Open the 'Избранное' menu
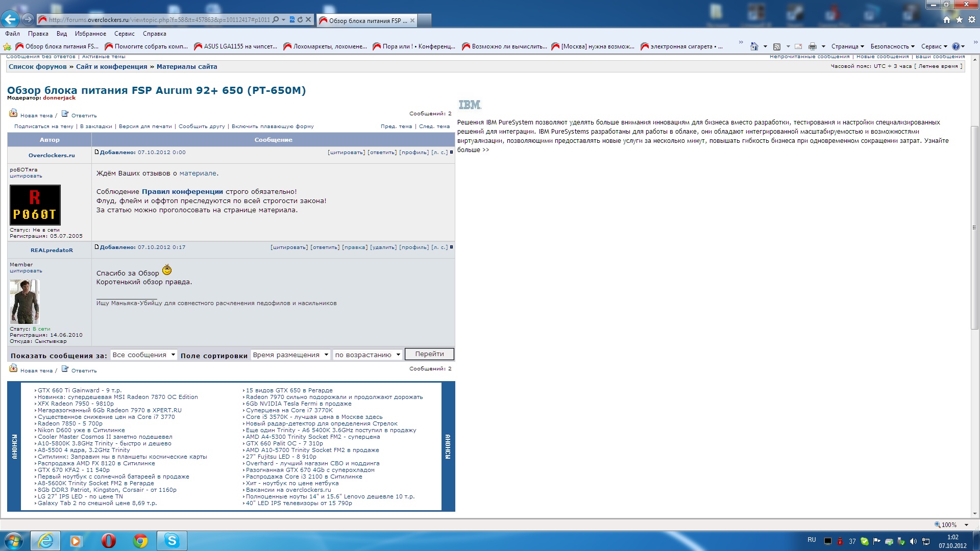This screenshot has height=551, width=980. click(90, 34)
